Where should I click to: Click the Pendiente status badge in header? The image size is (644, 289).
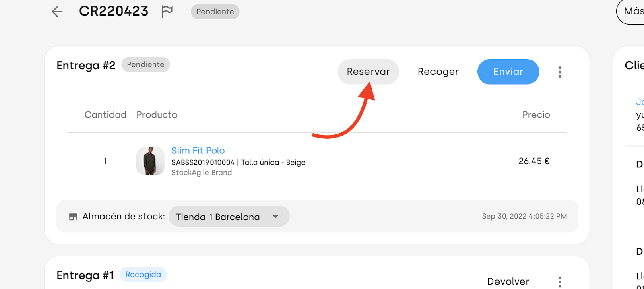coord(215,12)
